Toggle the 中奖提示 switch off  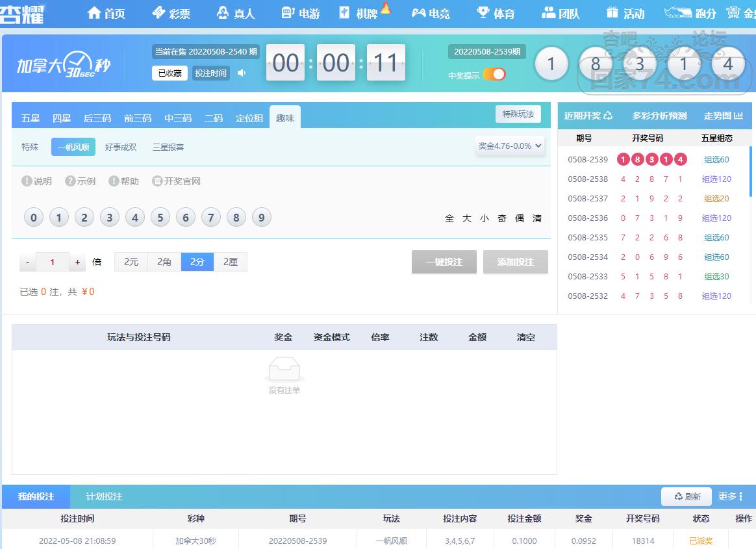494,74
